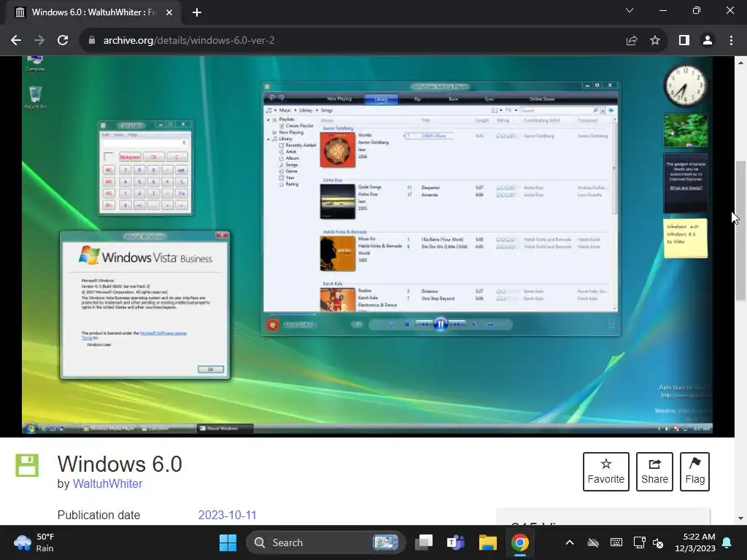The width and height of the screenshot is (747, 560).
Task: Pause playback in Media Player
Action: [x=440, y=324]
